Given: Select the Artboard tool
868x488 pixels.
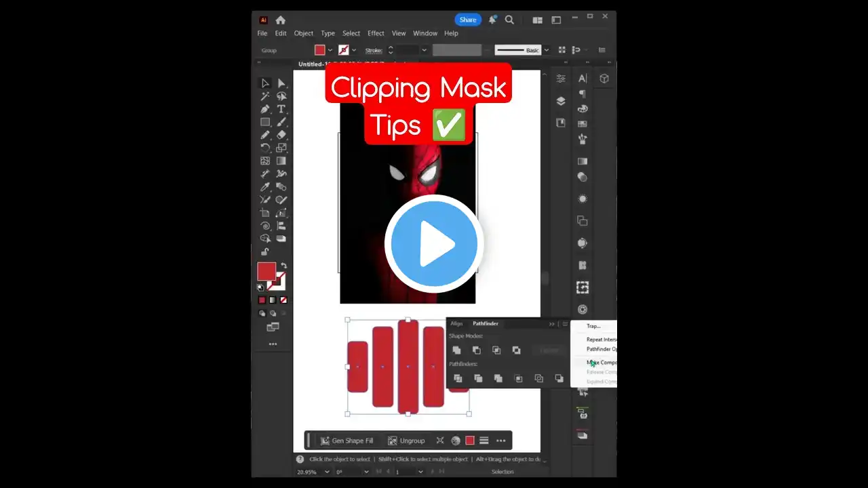Looking at the screenshot, I should coord(265,213).
